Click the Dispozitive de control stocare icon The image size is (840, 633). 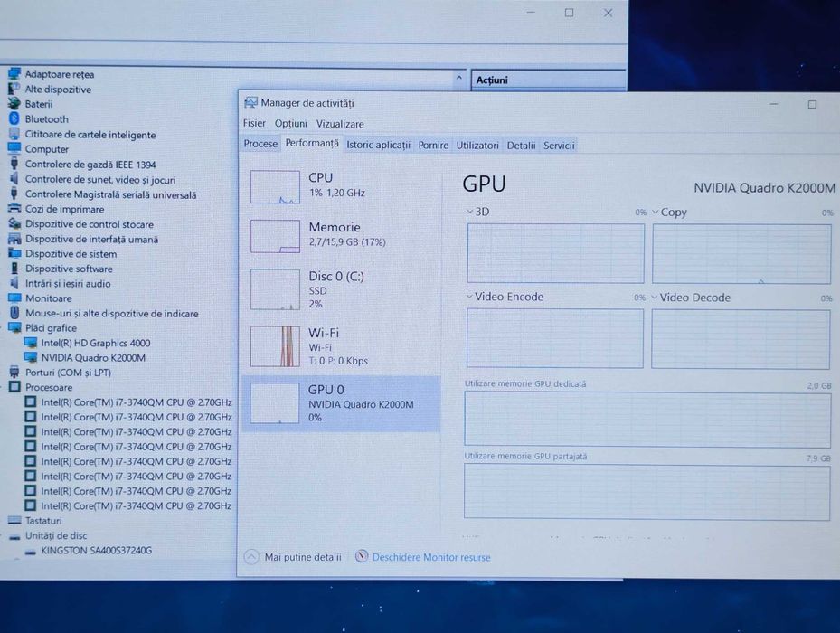(14, 223)
